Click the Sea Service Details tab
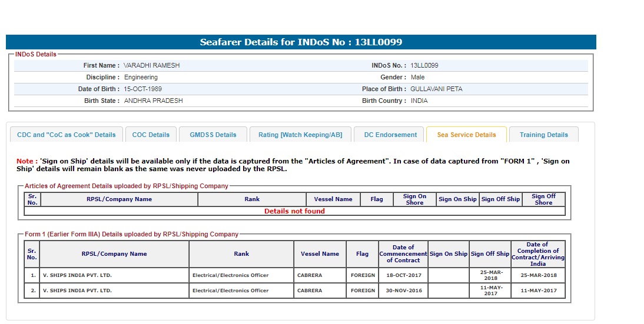This screenshot has width=644, height=324. [x=466, y=135]
